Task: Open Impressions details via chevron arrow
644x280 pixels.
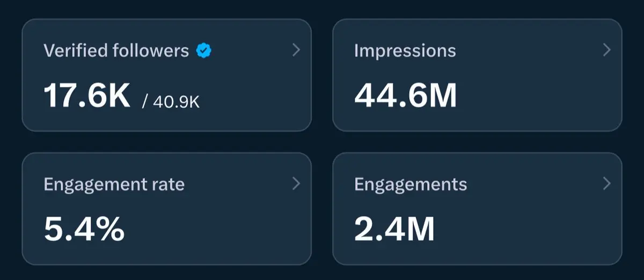Action: pos(607,50)
